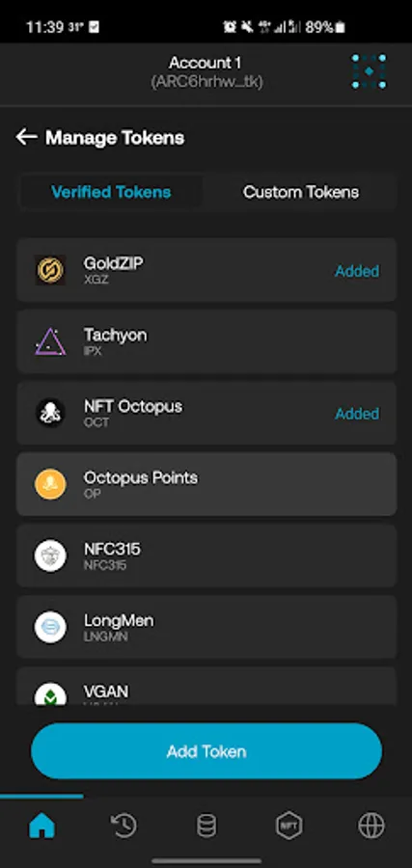Viewport: 412px width, 868px height.
Task: Open the globe browser icon
Action: pyautogui.click(x=371, y=827)
